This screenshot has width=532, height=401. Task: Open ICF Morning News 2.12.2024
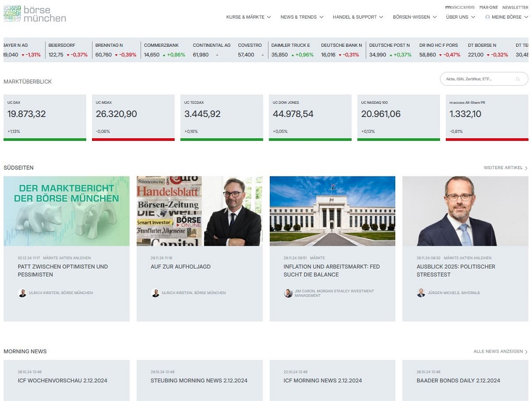pyautogui.click(x=323, y=381)
